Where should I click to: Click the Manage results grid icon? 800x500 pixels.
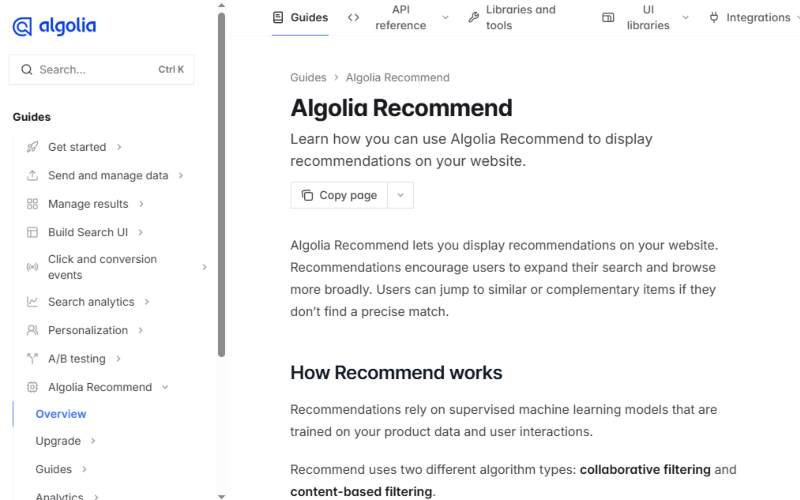32,204
